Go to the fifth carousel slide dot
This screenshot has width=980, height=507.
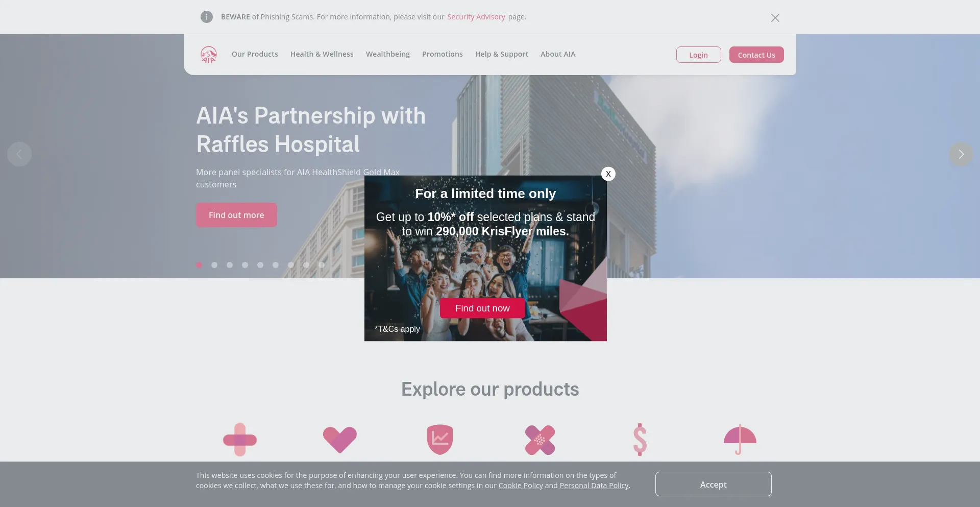point(260,265)
